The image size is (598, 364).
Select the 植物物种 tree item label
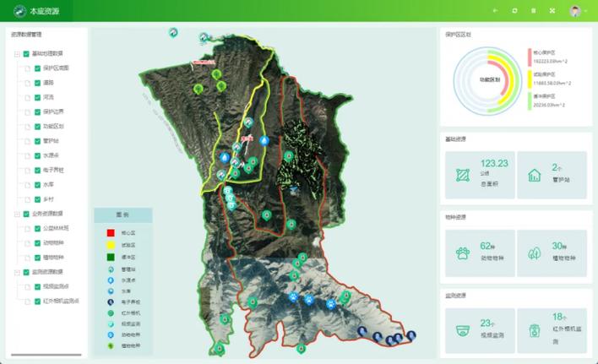pos(53,258)
